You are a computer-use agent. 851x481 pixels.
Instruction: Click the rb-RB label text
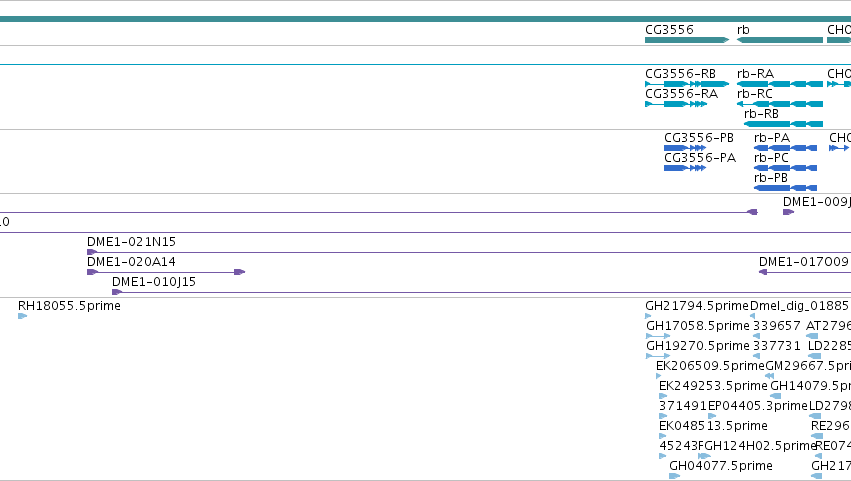point(761,113)
